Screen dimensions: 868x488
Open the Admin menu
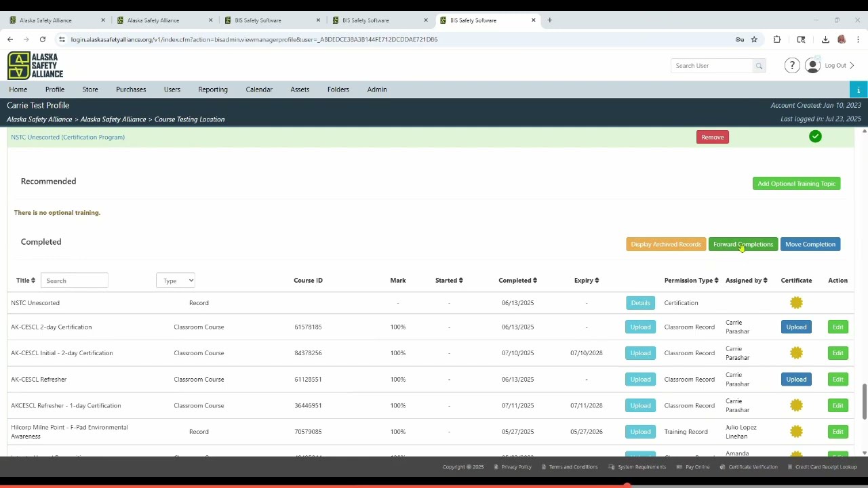(x=377, y=89)
